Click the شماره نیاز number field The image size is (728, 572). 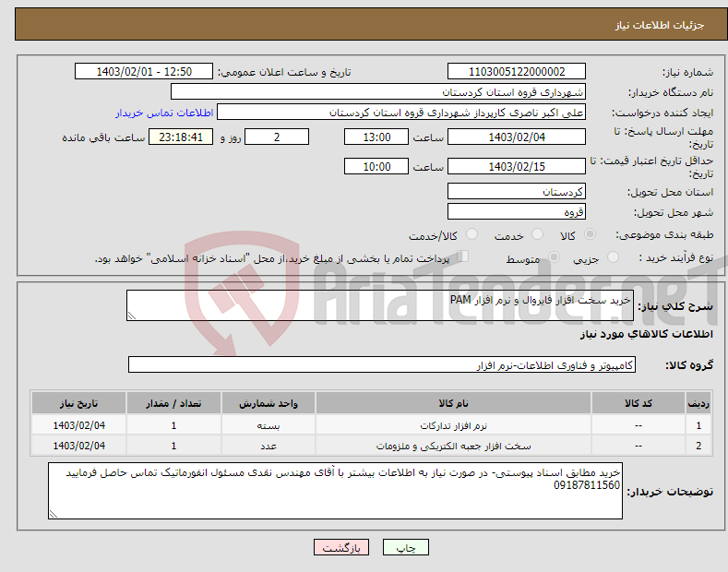coord(517,72)
